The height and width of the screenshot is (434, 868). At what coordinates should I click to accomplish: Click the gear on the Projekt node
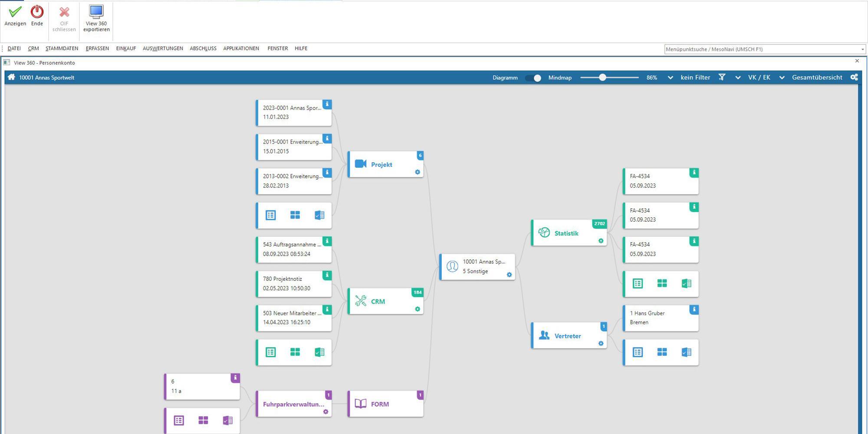tap(418, 172)
